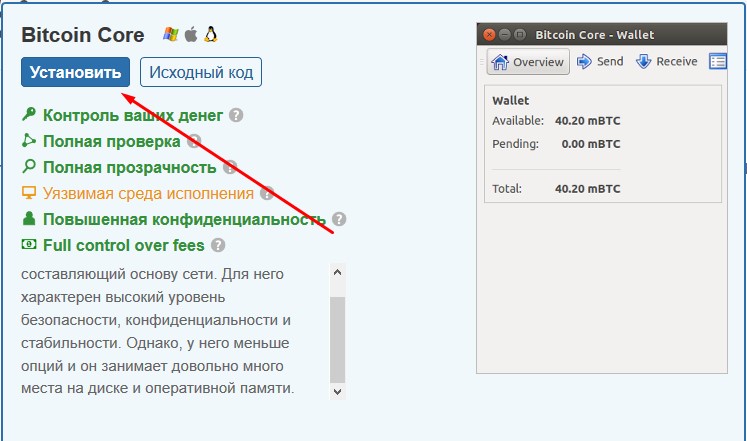Open help icon for Повышенная конфиденциальность
747x441 pixels.
coord(339,220)
